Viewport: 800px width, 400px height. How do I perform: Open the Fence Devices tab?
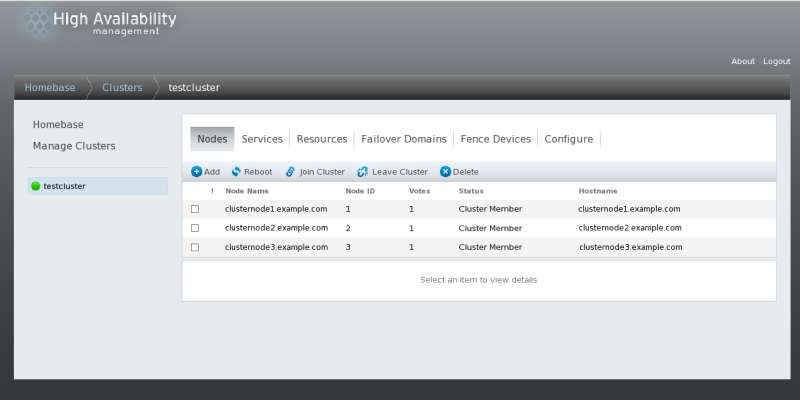pos(495,139)
